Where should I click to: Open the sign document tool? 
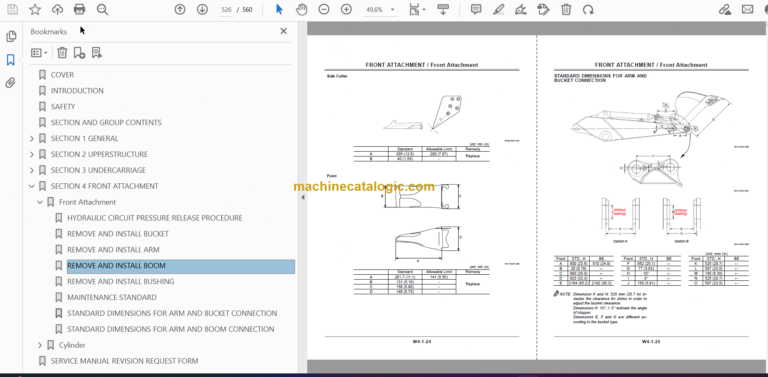point(521,9)
